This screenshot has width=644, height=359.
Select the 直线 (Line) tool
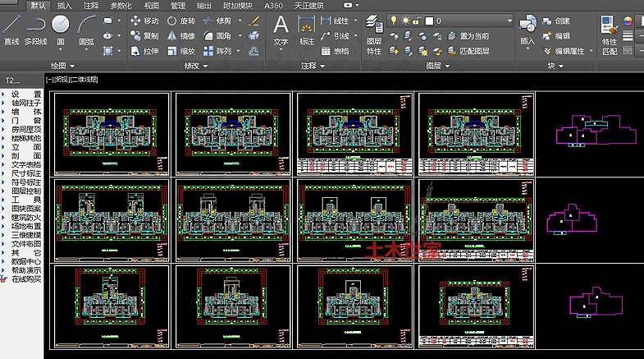pyautogui.click(x=11, y=30)
